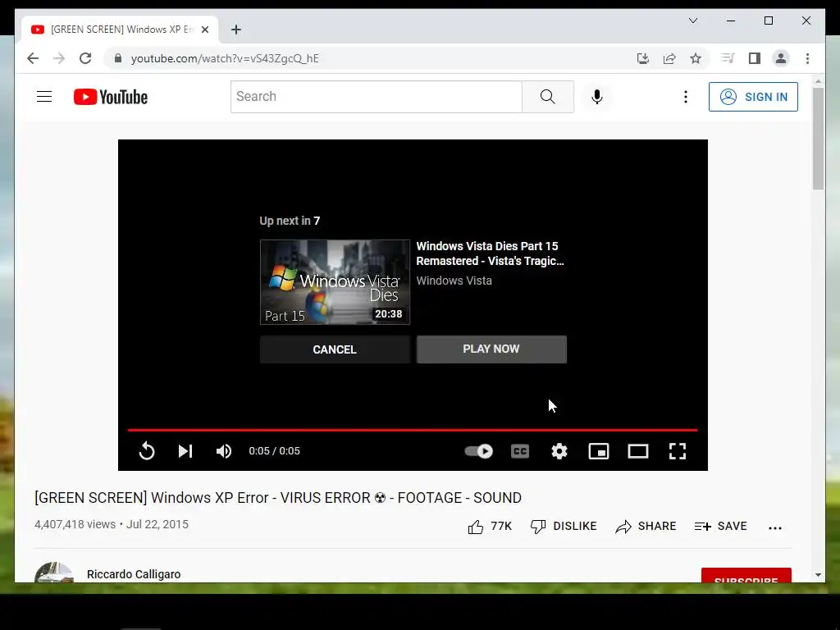The image size is (840, 630).
Task: Click the red video progress bar
Action: (413, 430)
